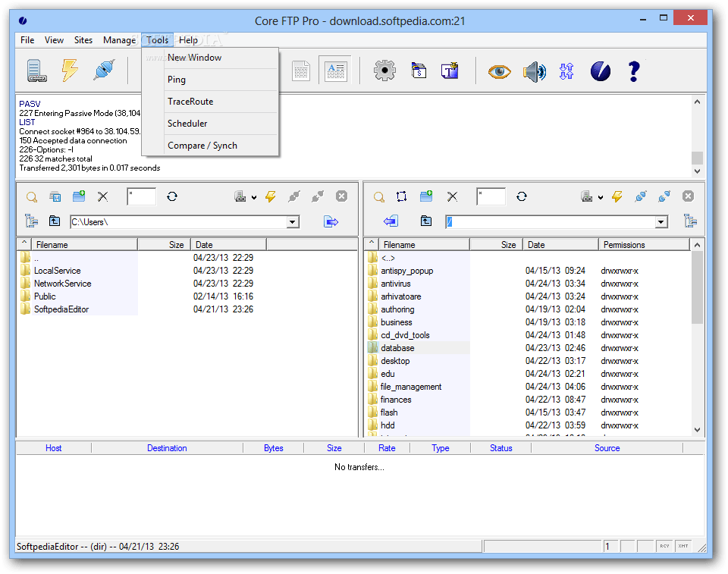Image resolution: width=728 pixels, height=574 pixels.
Task: Click the blank document view icon
Action: [301, 71]
